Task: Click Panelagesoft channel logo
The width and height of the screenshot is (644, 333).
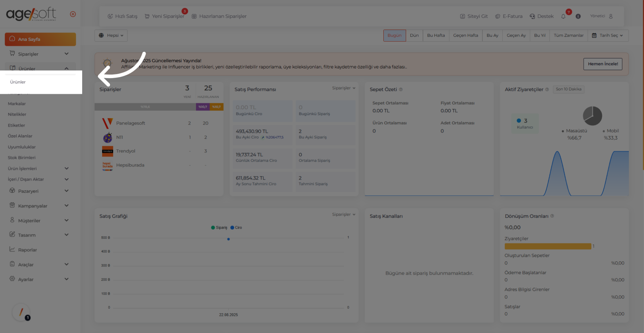Action: [107, 123]
